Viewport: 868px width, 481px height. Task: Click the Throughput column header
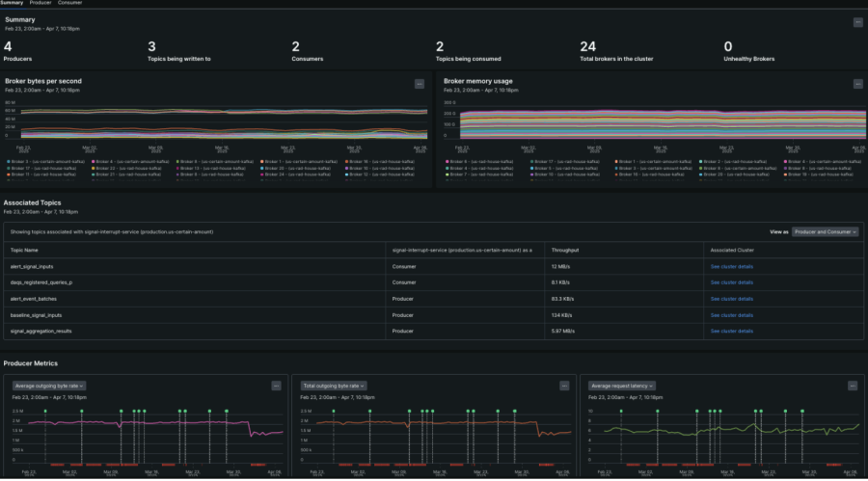point(564,249)
